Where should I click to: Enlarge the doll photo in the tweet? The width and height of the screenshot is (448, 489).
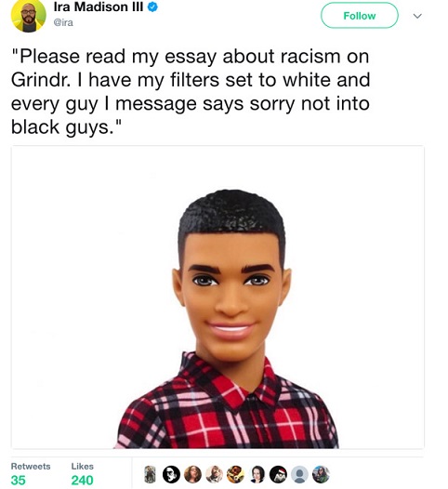[x=217, y=297]
